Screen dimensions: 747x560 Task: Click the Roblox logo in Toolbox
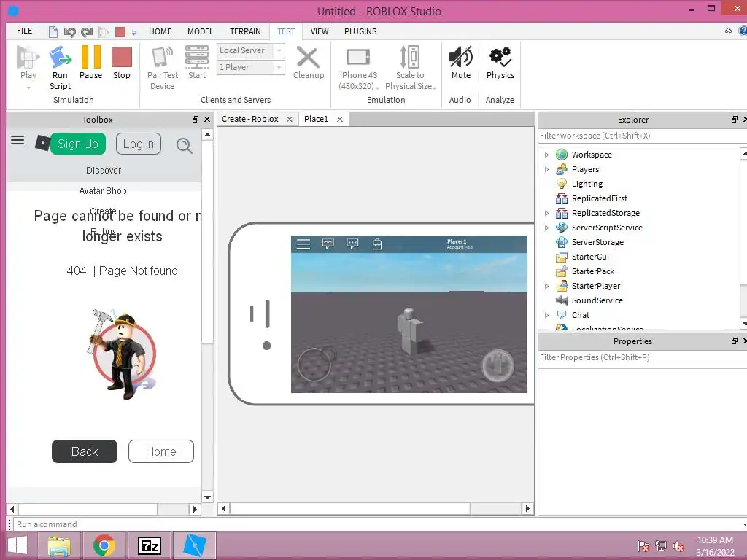[42, 143]
